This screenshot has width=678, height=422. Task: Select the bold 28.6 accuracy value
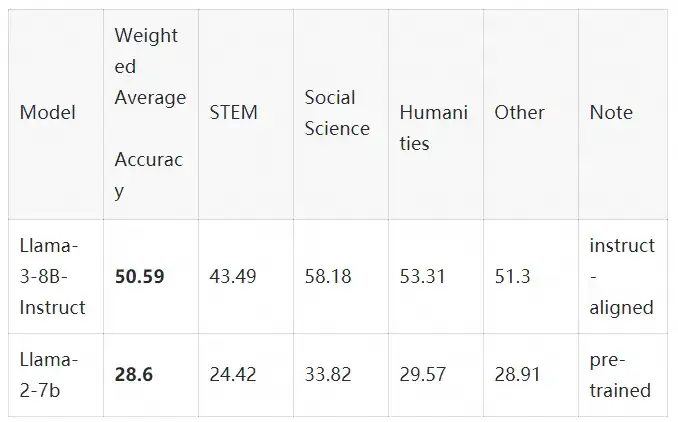click(x=134, y=374)
